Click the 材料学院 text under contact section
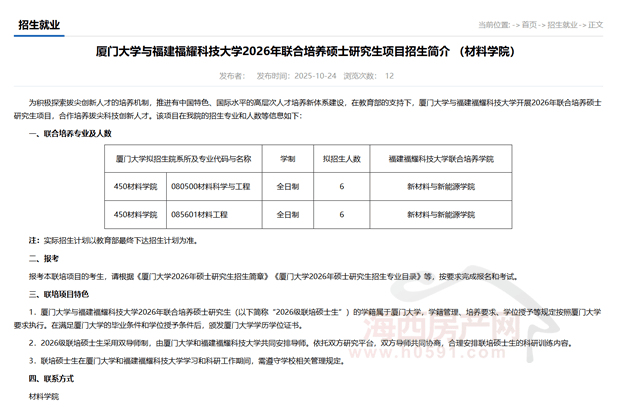Viewport: 640px width, 411px height. click(x=44, y=397)
